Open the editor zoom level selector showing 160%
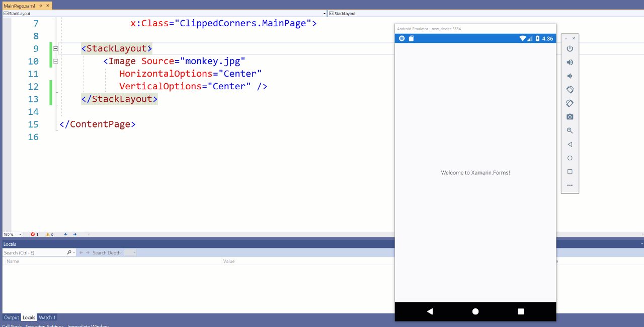644x327 pixels. click(x=10, y=234)
